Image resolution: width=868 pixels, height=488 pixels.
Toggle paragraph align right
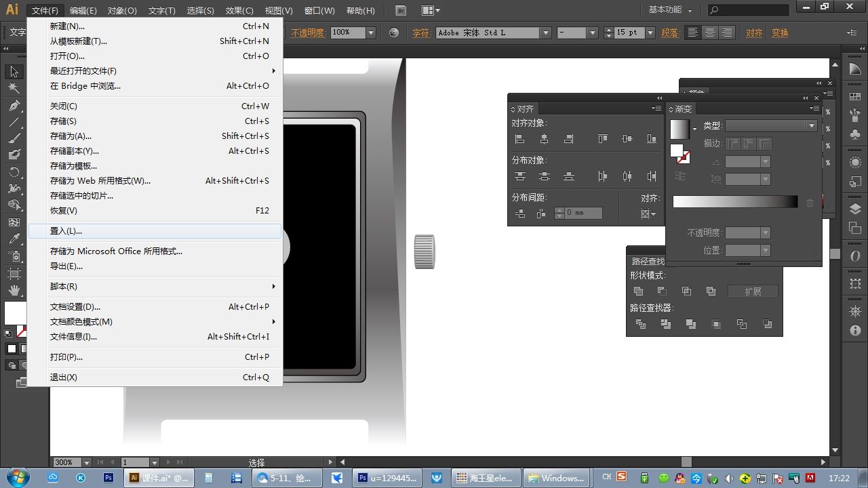(726, 33)
